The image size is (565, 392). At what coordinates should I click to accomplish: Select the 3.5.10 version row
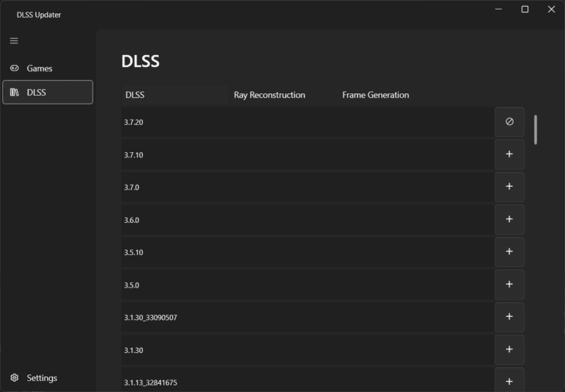(x=308, y=252)
